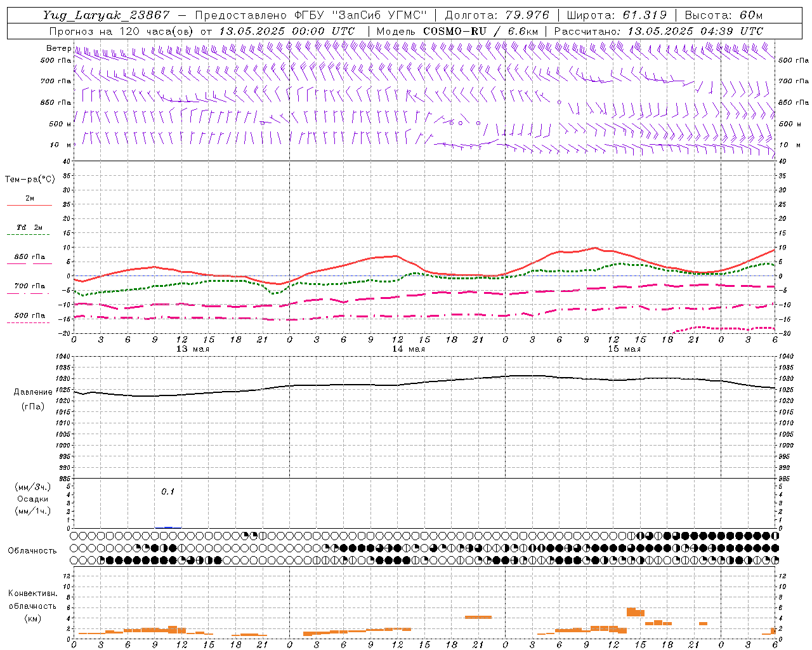Click the 14 мая date label
This screenshot has height=650, width=812.
click(409, 349)
